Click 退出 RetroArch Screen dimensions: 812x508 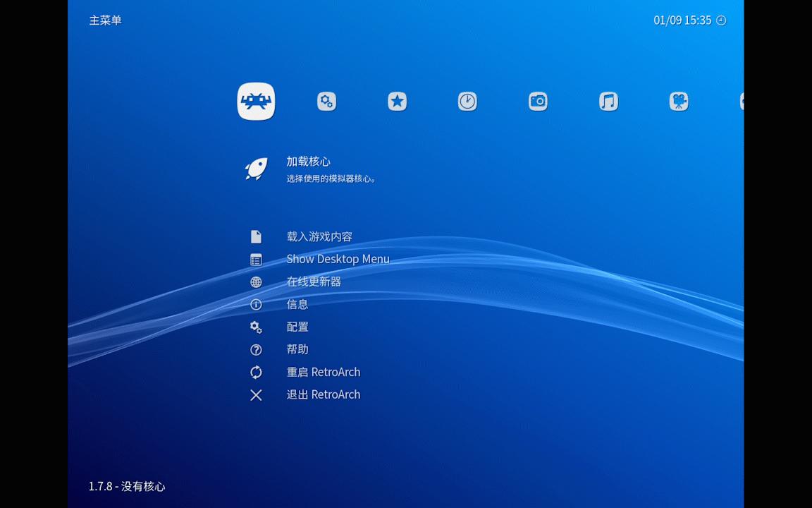(324, 394)
